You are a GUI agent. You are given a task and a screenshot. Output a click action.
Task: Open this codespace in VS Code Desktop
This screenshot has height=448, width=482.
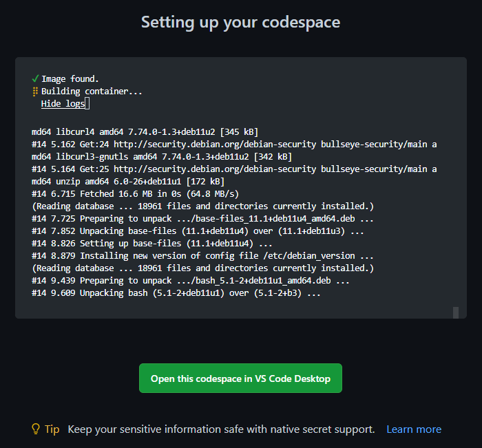(x=240, y=378)
